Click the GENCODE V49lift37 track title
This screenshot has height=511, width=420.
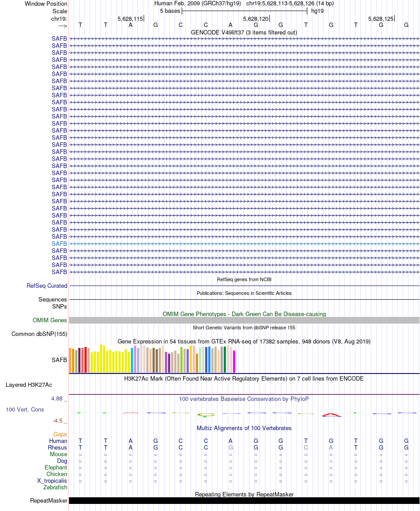pyautogui.click(x=244, y=33)
